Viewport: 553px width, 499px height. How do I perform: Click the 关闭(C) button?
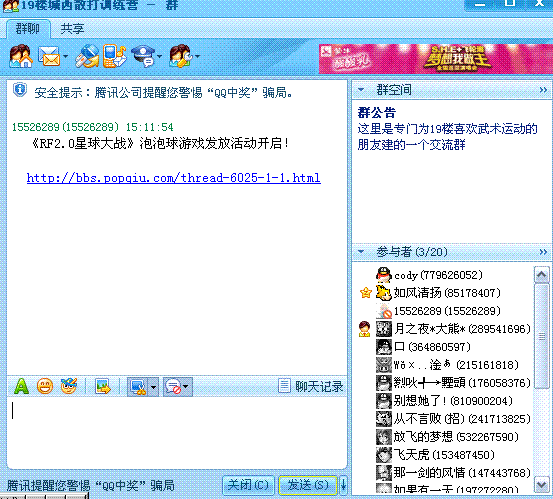pyautogui.click(x=248, y=485)
